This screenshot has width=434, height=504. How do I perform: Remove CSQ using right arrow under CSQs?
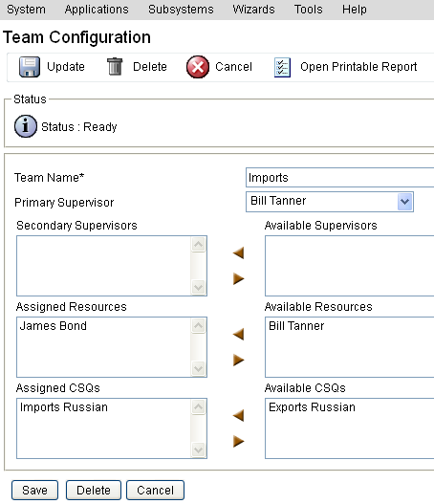pyautogui.click(x=238, y=441)
